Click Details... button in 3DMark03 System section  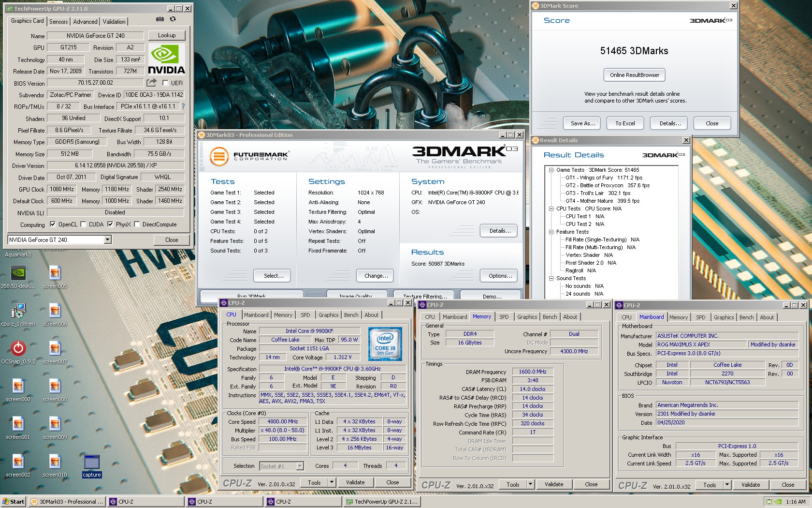pyautogui.click(x=499, y=231)
